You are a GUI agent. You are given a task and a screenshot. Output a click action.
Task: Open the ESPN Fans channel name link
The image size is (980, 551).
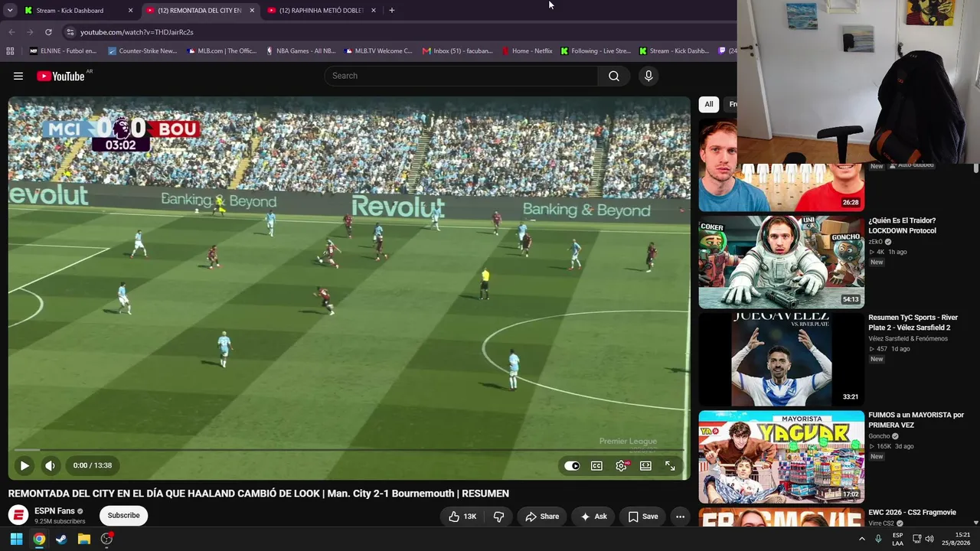(x=54, y=511)
